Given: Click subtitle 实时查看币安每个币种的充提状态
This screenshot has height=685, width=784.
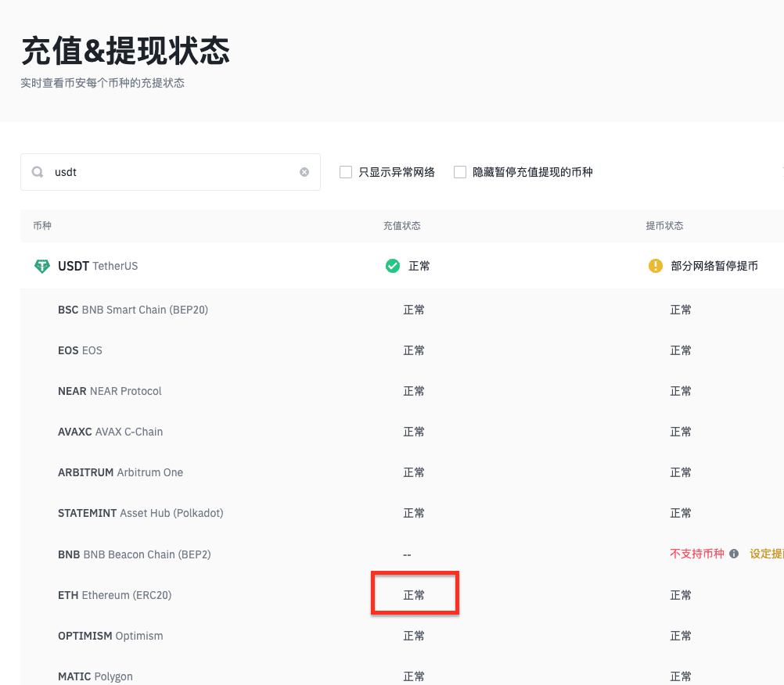Looking at the screenshot, I should [102, 83].
